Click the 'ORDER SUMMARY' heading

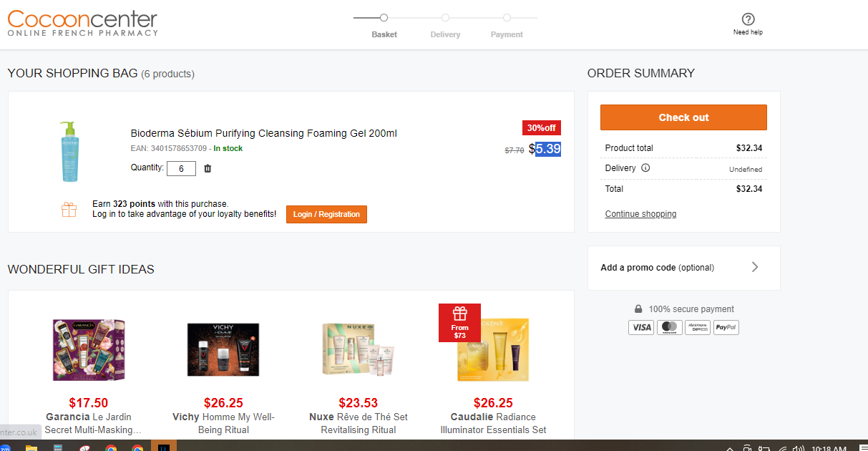641,73
